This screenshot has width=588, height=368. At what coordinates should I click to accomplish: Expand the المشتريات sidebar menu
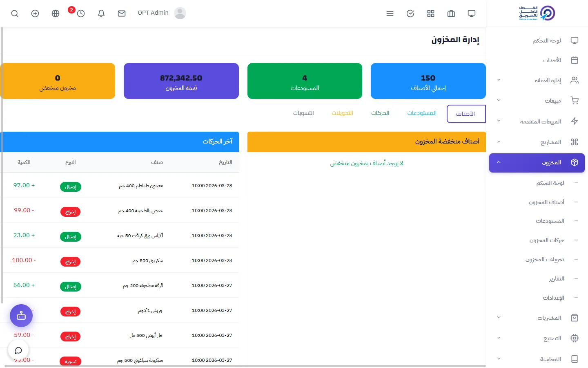tap(537, 318)
